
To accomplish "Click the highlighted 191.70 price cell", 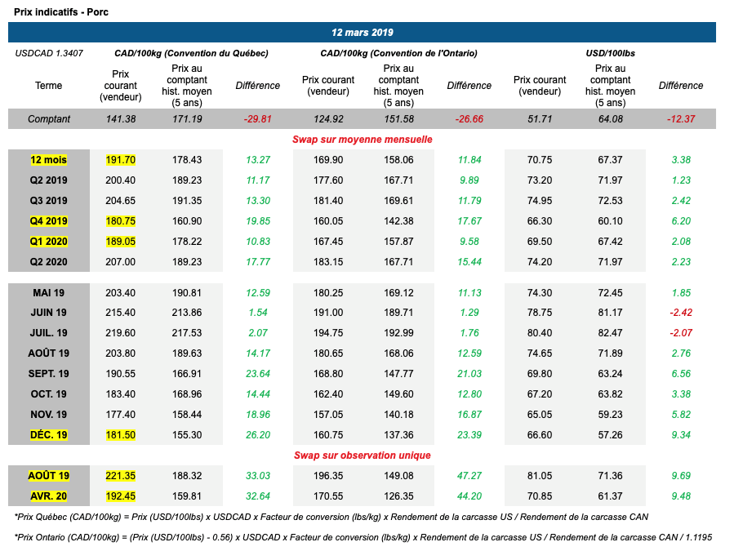I will point(120,160).
